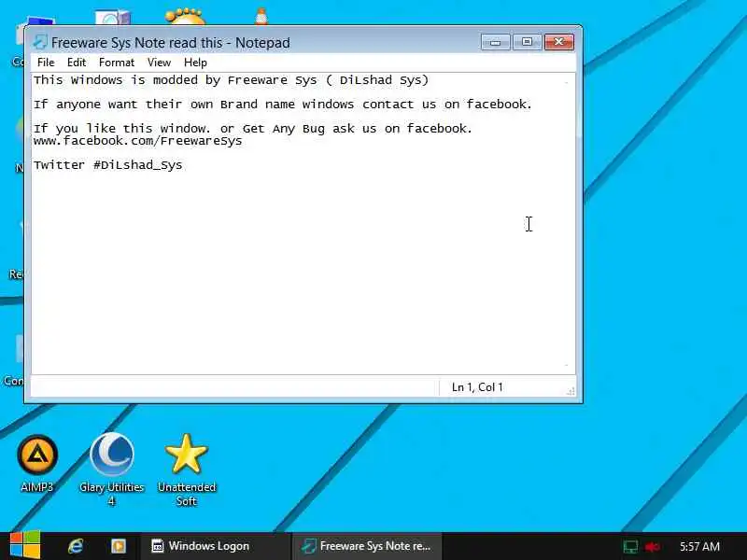Click the 'If you like this window' line
Screen dimensions: 747x560
coord(253,129)
